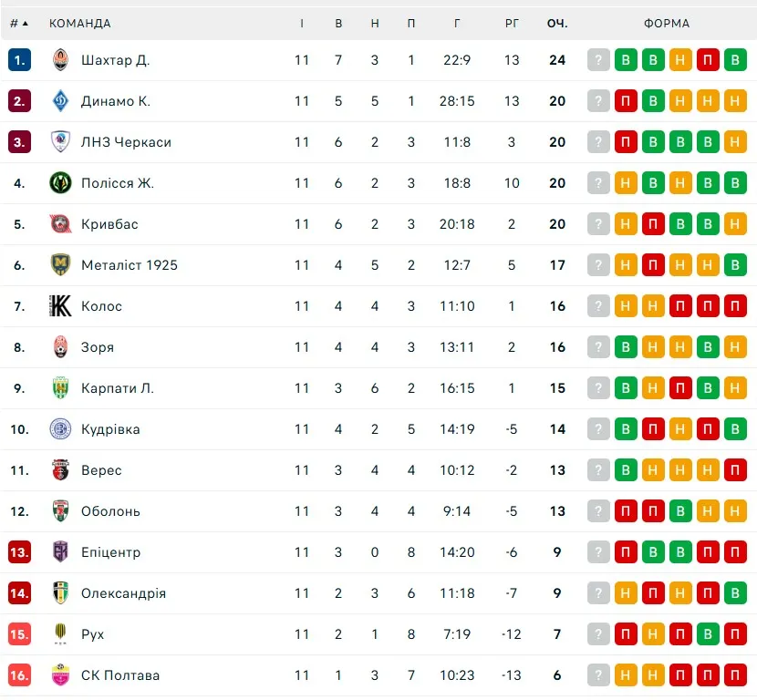Click the СК Полтава team name
The width and height of the screenshot is (757, 700).
pyautogui.click(x=120, y=675)
